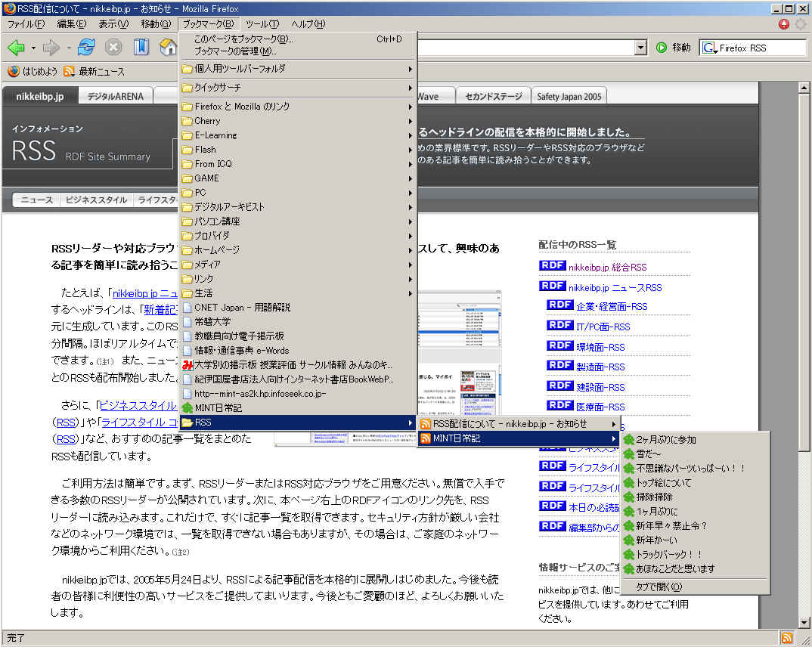The width and height of the screenshot is (812, 647).
Task: Open the Back button history dropdown arrow
Action: point(33,48)
